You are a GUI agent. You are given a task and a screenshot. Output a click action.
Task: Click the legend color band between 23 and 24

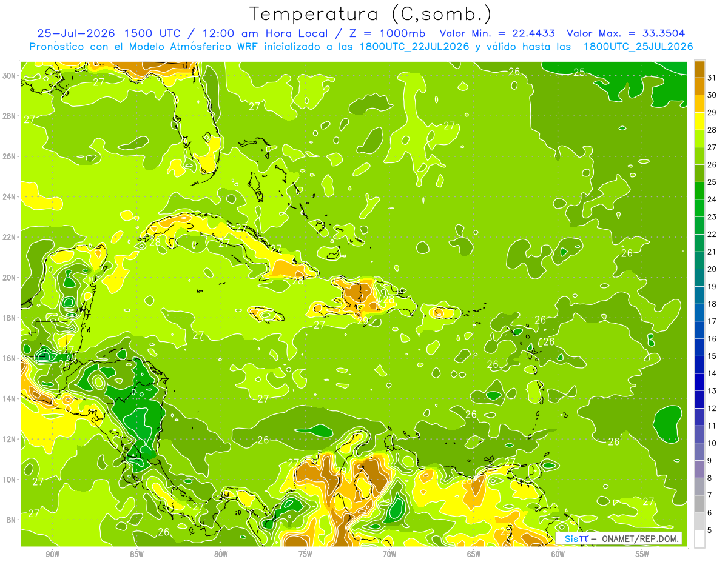699,209
